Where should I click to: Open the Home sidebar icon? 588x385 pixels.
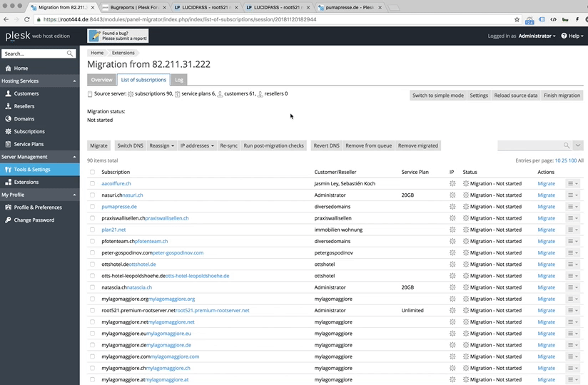[x=8, y=68]
